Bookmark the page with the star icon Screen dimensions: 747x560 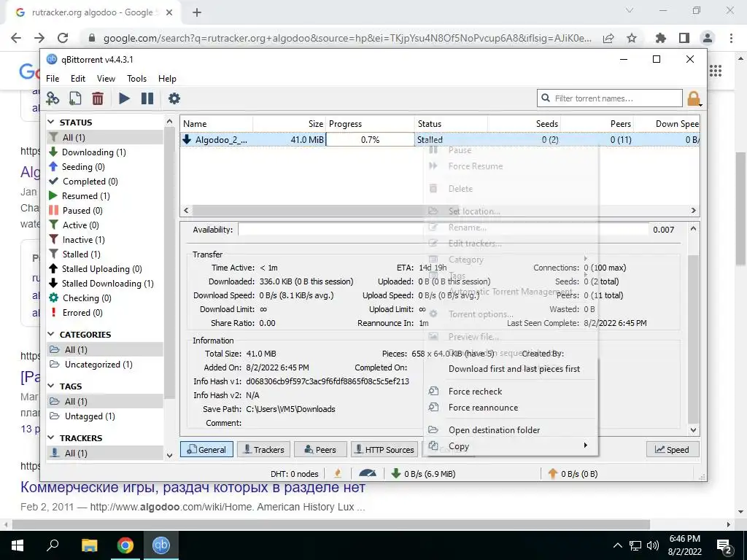pos(632,38)
